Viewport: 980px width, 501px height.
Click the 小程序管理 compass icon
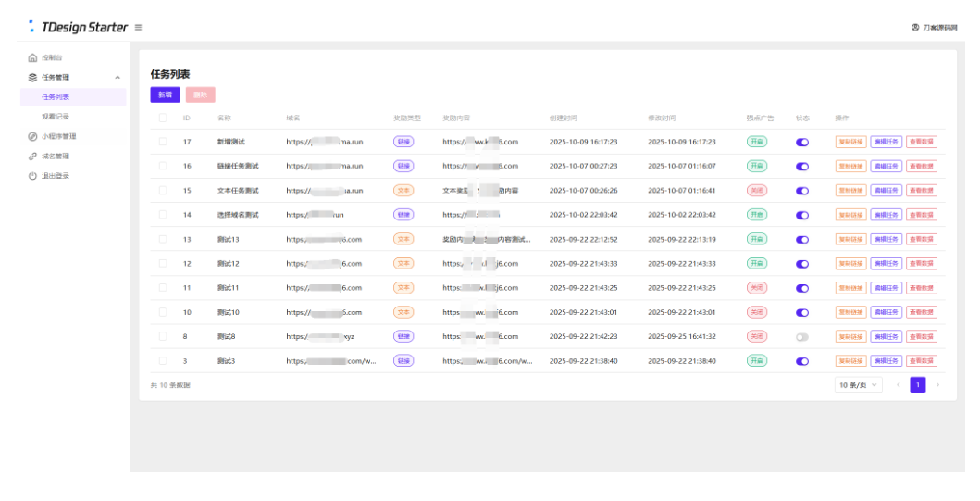click(x=32, y=136)
